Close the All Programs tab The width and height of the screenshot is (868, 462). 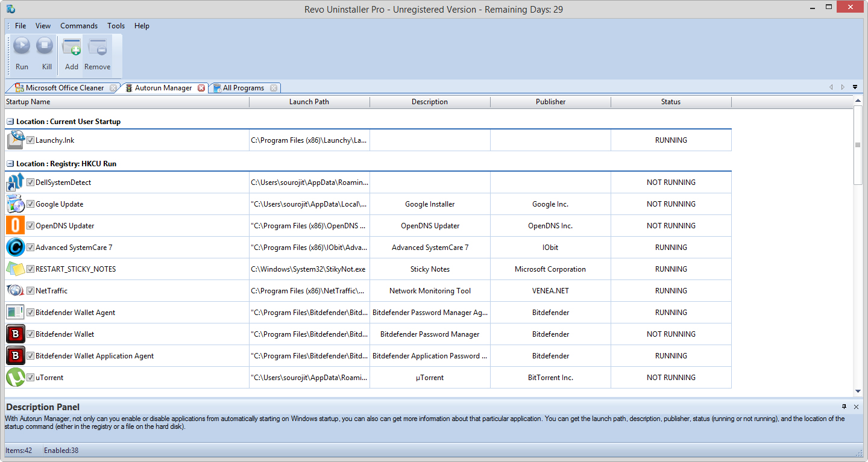tap(273, 88)
